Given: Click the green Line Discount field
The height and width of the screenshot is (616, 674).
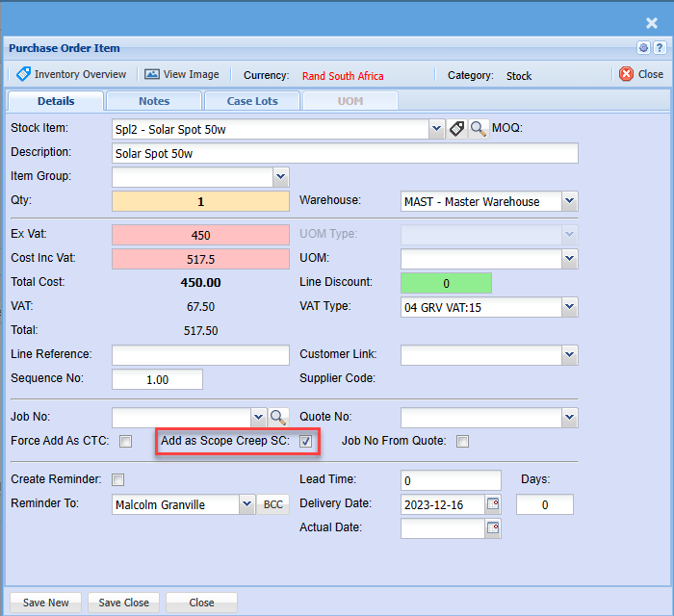Looking at the screenshot, I should coord(446,283).
